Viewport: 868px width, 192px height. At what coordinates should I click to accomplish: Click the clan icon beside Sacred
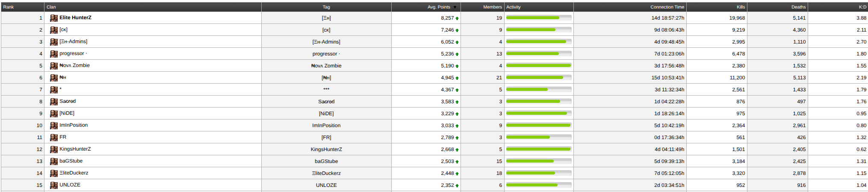(54, 102)
